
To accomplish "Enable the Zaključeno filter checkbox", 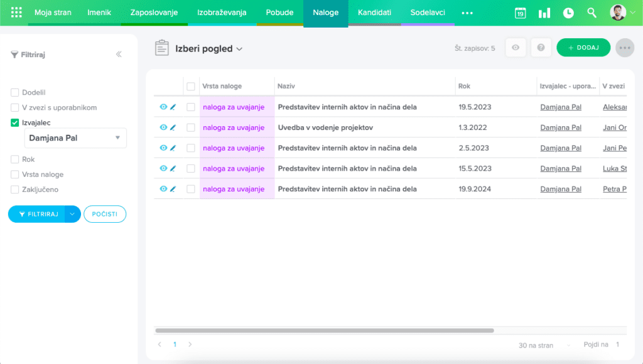I will [x=15, y=190].
